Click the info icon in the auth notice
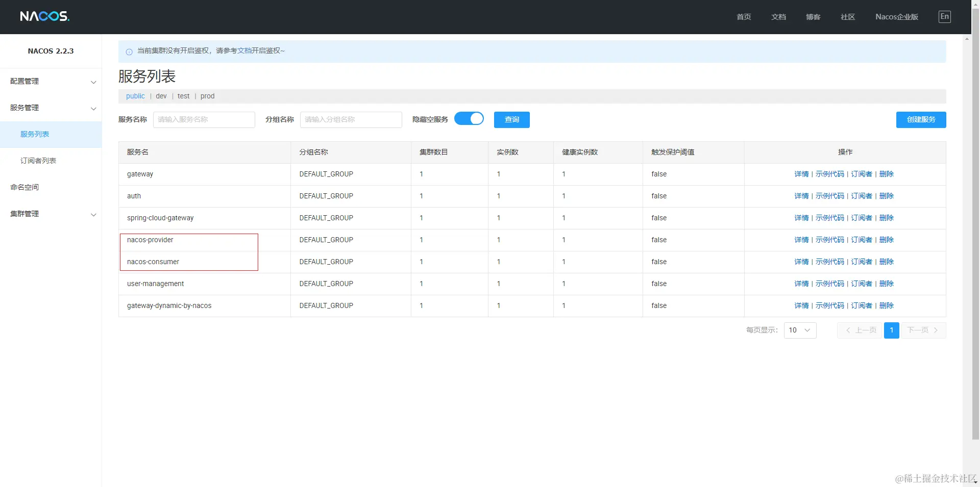 [129, 52]
